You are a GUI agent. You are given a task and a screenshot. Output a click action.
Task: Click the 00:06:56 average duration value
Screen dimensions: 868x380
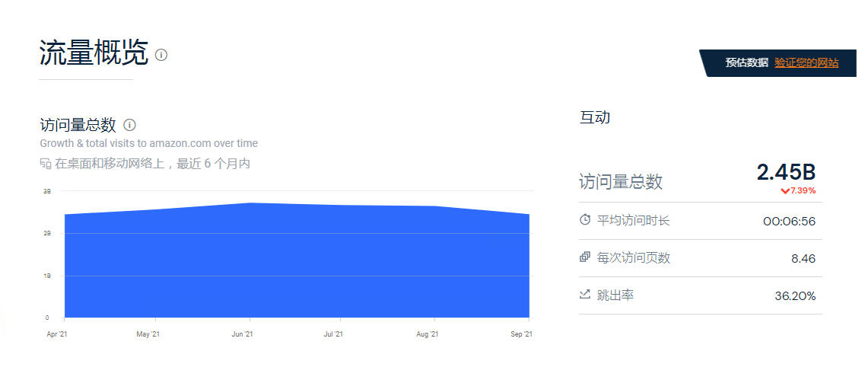pyautogui.click(x=790, y=222)
